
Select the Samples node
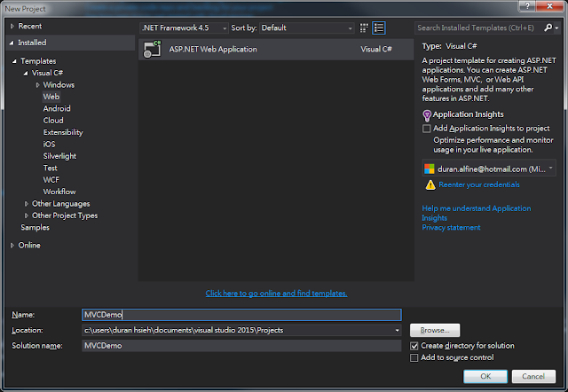35,228
